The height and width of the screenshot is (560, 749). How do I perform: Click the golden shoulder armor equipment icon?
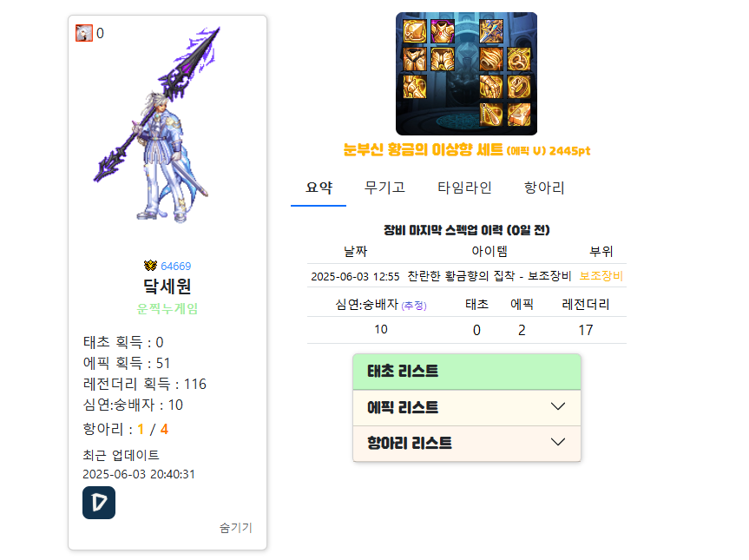point(415,31)
